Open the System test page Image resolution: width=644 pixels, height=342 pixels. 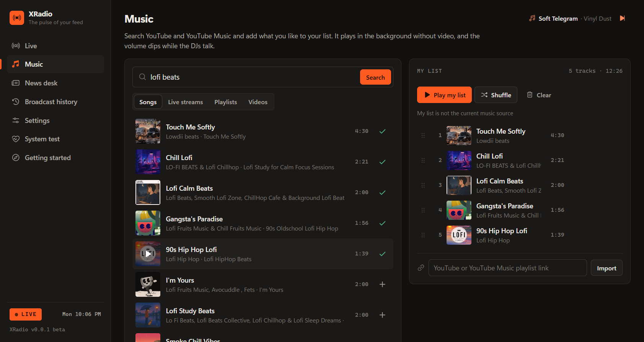click(x=55, y=139)
